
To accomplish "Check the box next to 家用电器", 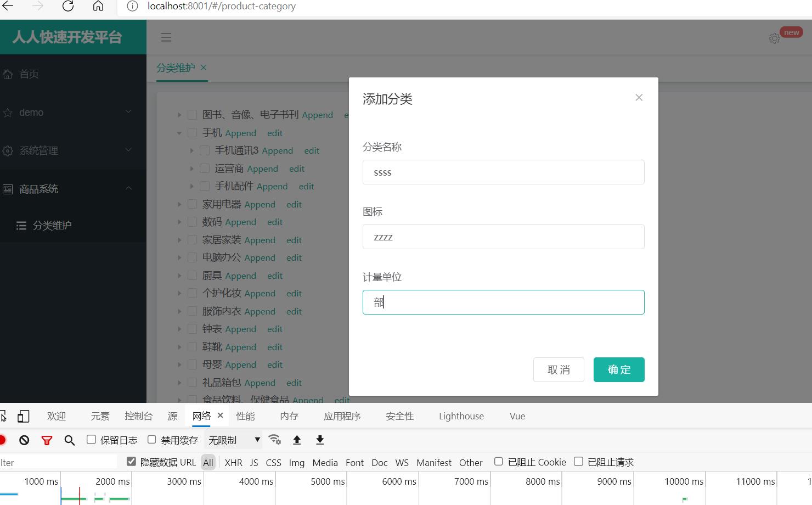I will click(193, 204).
